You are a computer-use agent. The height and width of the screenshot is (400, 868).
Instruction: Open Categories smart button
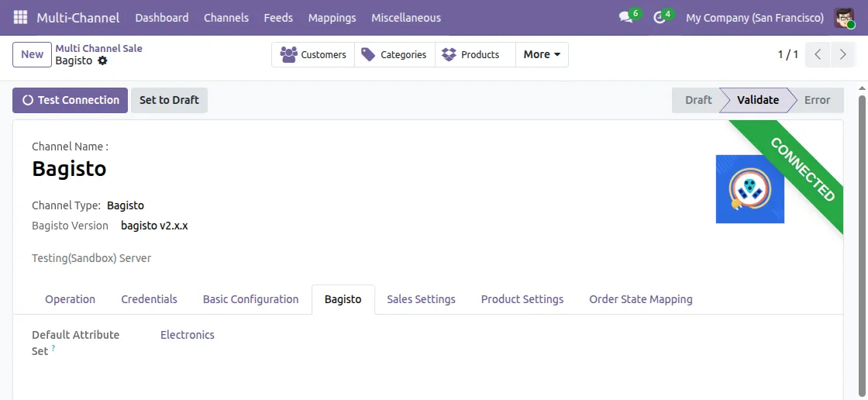coord(394,55)
